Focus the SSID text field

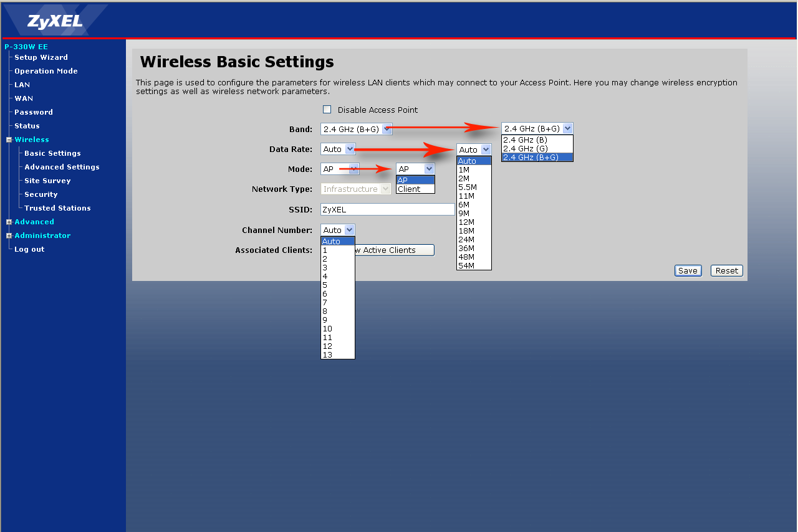tap(388, 209)
